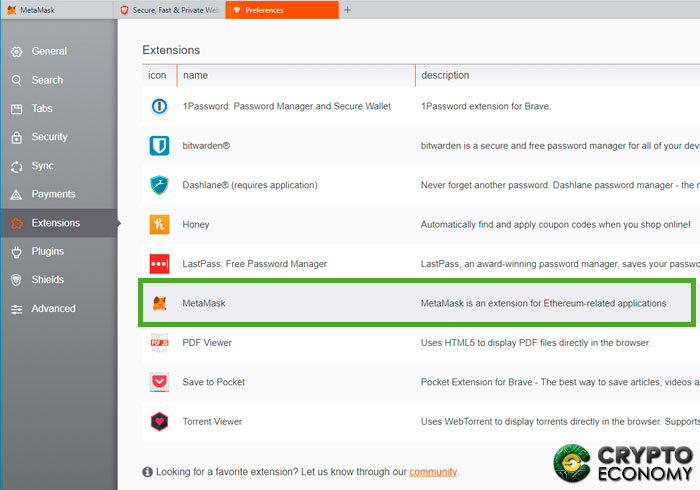Click the MetaMask fox icon in list
Image resolution: width=700 pixels, height=490 pixels.
pyautogui.click(x=159, y=303)
